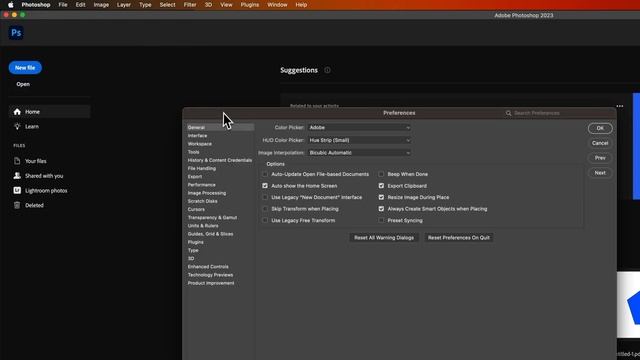Open the Layer menu
The height and width of the screenshot is (360, 640).
tap(124, 5)
